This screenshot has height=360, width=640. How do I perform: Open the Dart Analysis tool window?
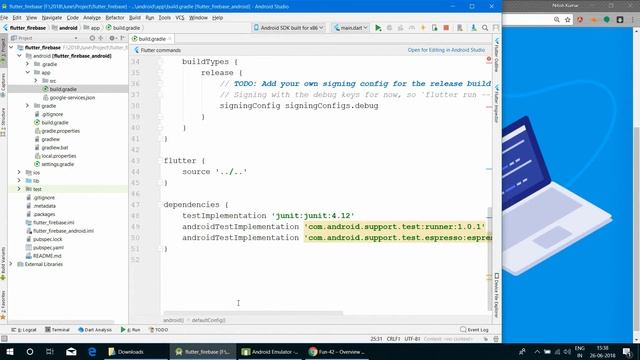tap(95, 329)
